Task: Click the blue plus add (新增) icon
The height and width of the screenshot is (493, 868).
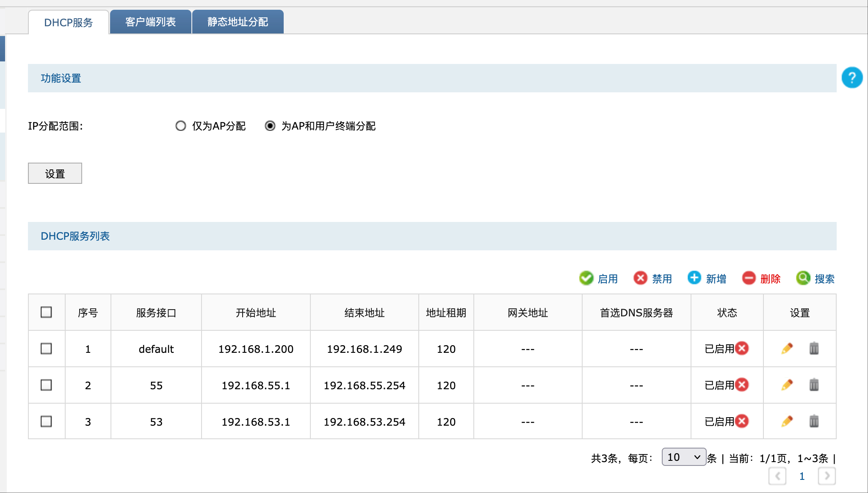Action: click(694, 278)
